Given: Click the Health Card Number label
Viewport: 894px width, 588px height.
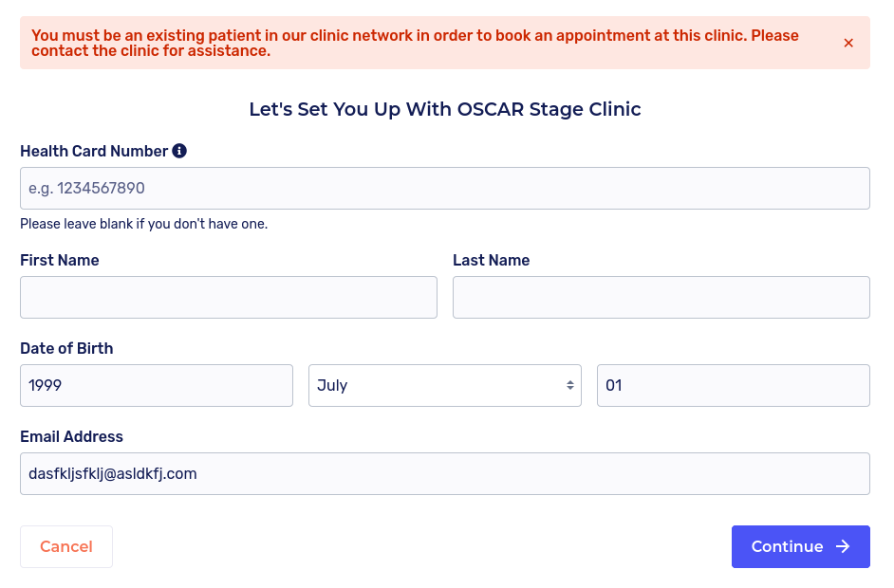Looking at the screenshot, I should (94, 151).
